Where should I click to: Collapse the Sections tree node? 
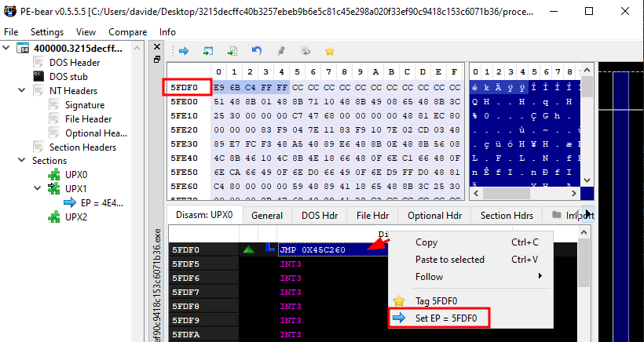click(7, 161)
